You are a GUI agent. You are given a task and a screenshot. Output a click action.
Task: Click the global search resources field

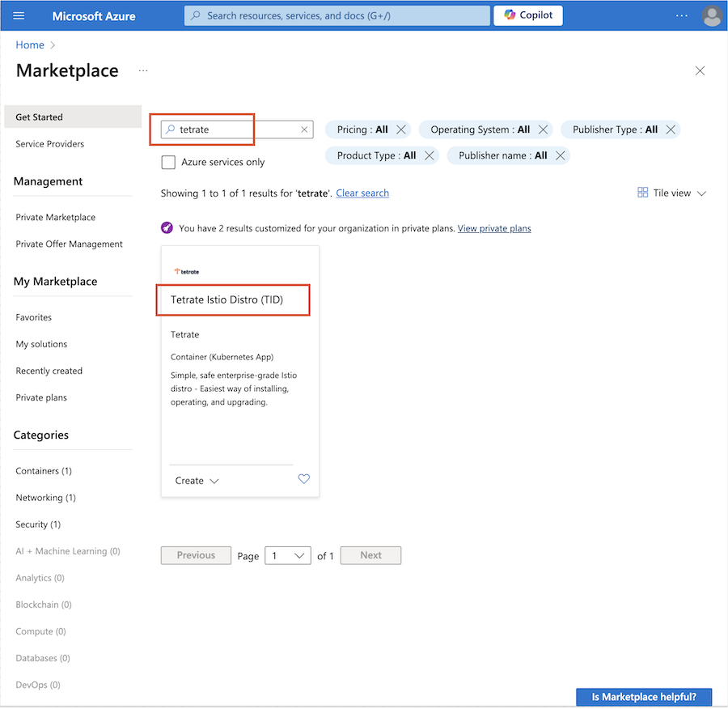(x=336, y=16)
